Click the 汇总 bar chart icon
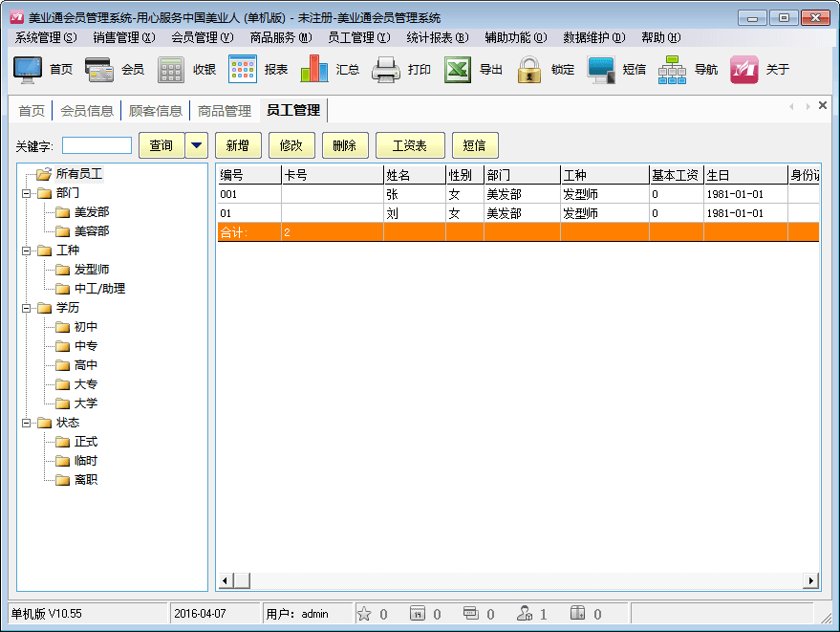Screen dimensions: 840x632 pyautogui.click(x=314, y=70)
